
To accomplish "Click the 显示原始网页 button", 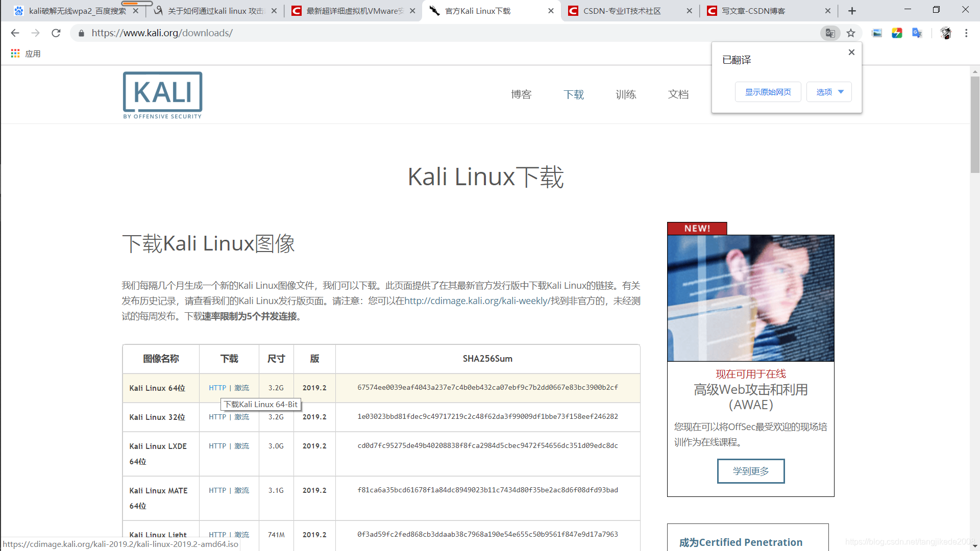I will click(x=768, y=92).
